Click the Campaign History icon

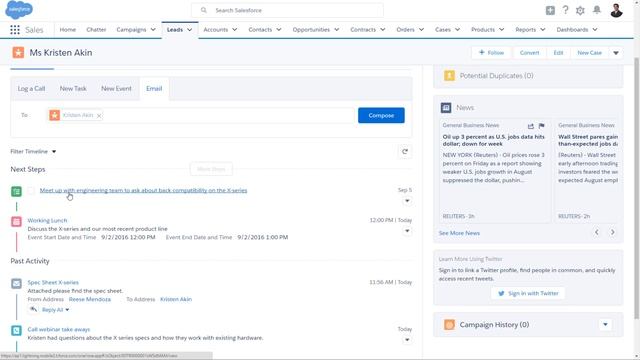449,324
